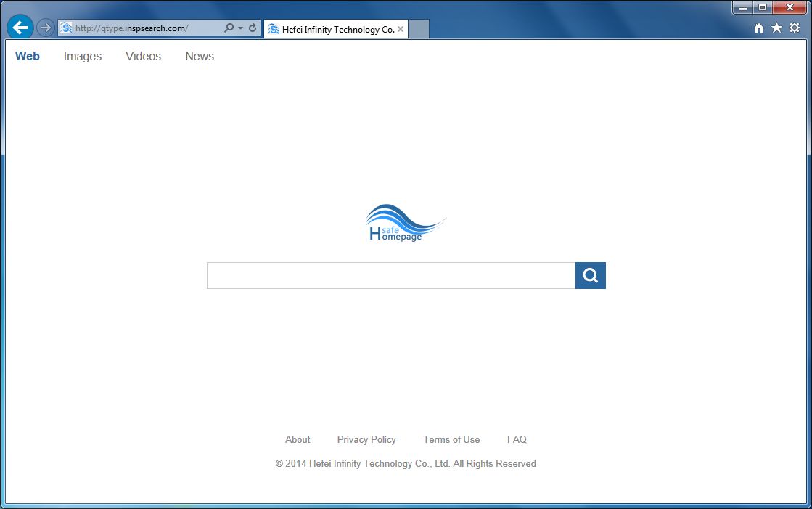Switch to the Images search category
This screenshot has height=509, width=812.
pyautogui.click(x=82, y=56)
